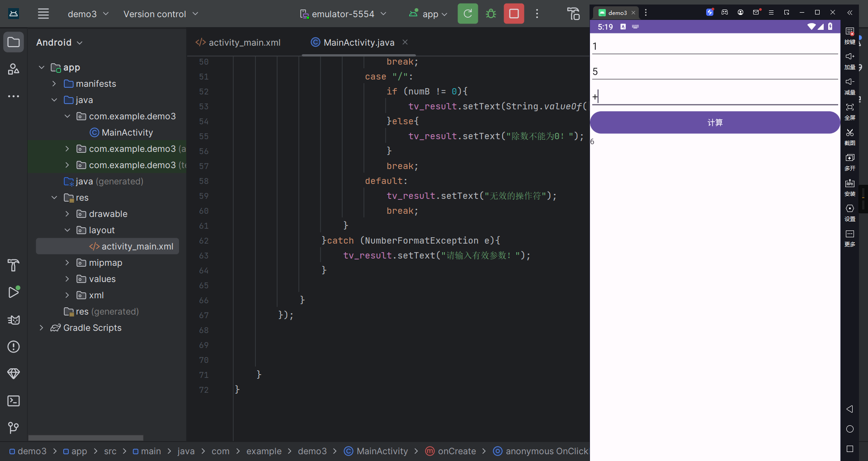
Task: Open the Terminal tool window
Action: click(x=14, y=401)
